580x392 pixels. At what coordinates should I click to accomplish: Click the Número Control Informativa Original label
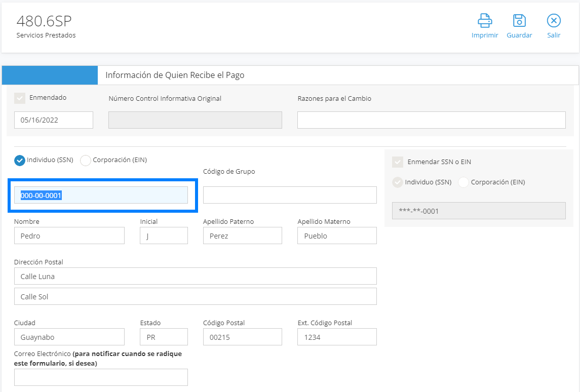(165, 99)
